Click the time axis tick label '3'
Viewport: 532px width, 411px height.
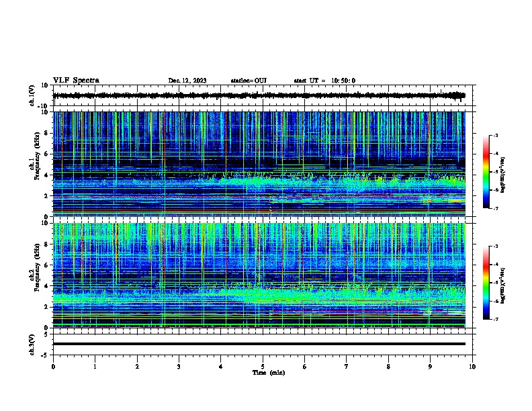click(179, 367)
